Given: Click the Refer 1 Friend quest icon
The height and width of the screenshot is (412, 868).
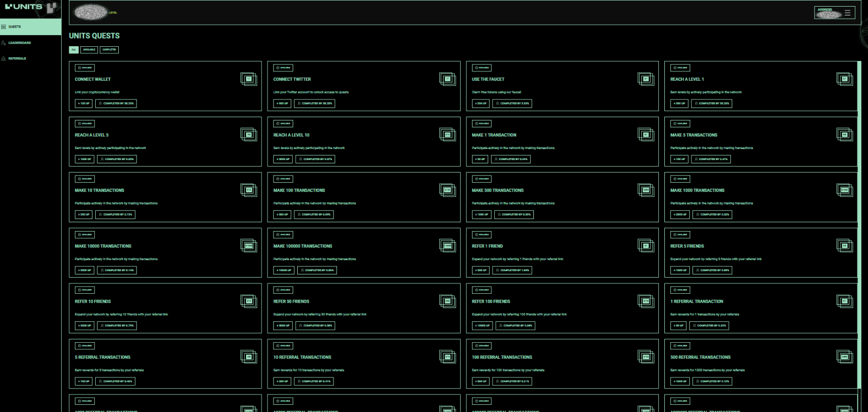Looking at the screenshot, I should click(x=646, y=246).
